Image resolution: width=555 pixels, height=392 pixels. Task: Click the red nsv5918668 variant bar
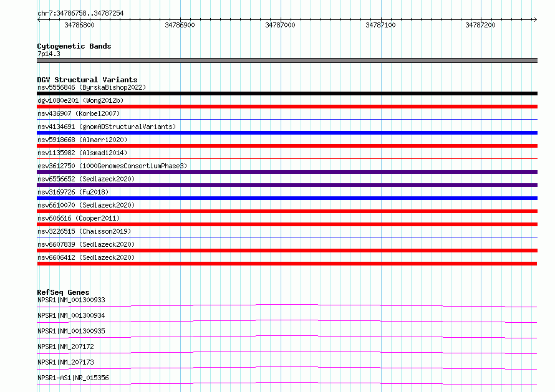pyautogui.click(x=287, y=146)
